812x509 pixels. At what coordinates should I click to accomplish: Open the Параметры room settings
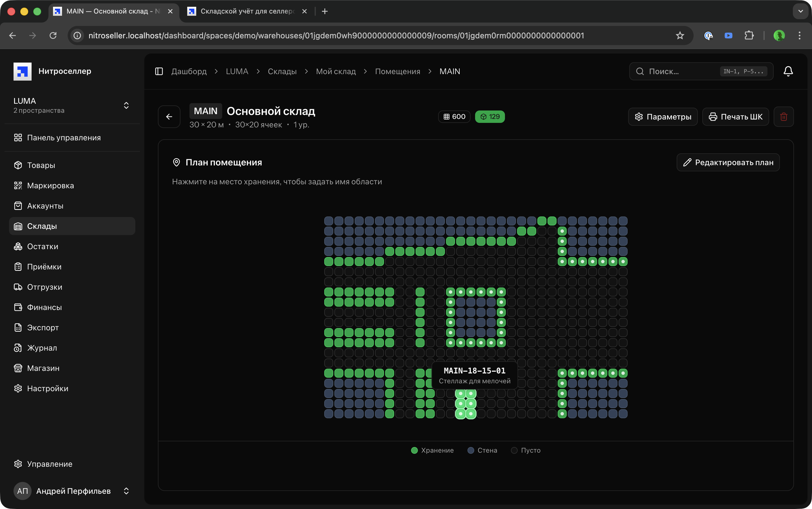(x=663, y=117)
